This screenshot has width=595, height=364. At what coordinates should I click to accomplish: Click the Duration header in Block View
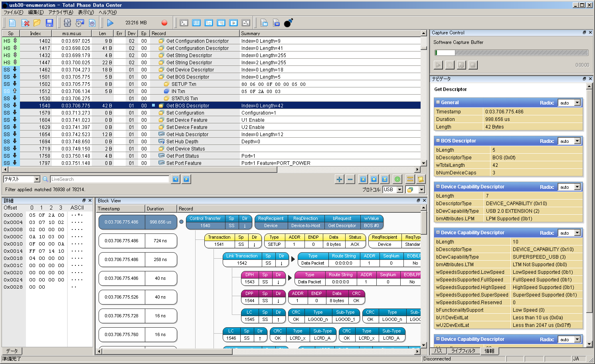[x=160, y=209]
